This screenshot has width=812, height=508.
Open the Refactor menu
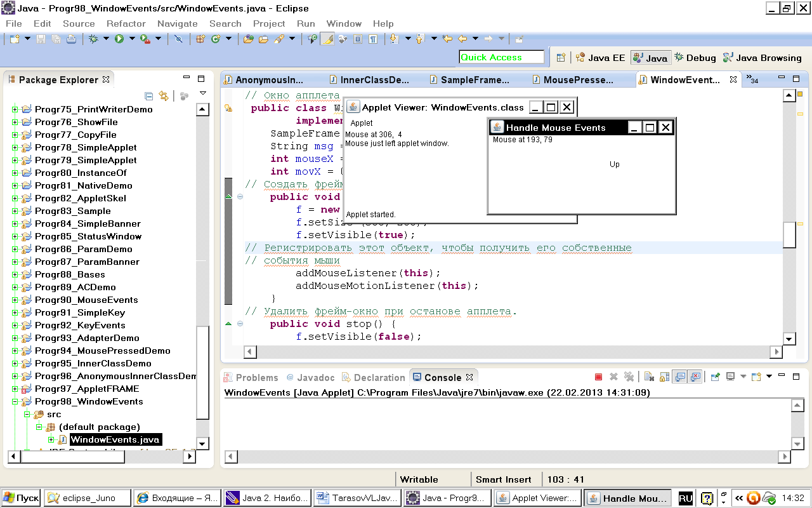click(126, 23)
